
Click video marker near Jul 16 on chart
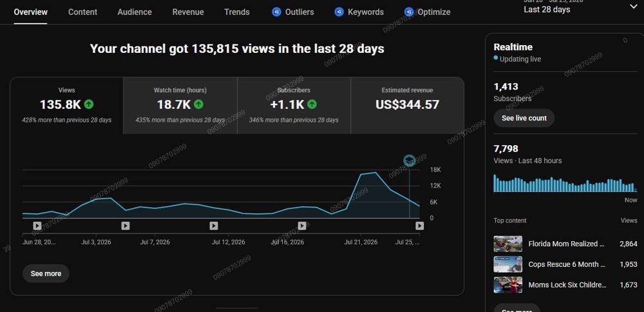click(302, 226)
